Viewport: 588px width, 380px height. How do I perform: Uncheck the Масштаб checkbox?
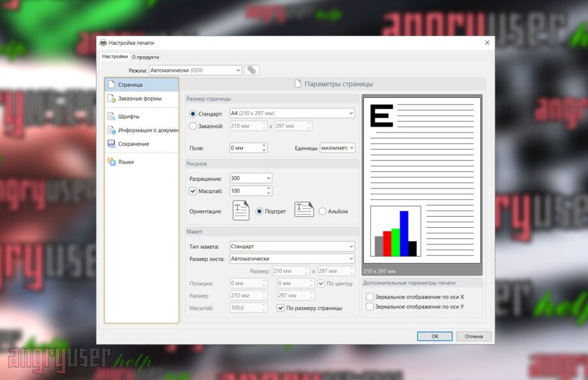193,191
